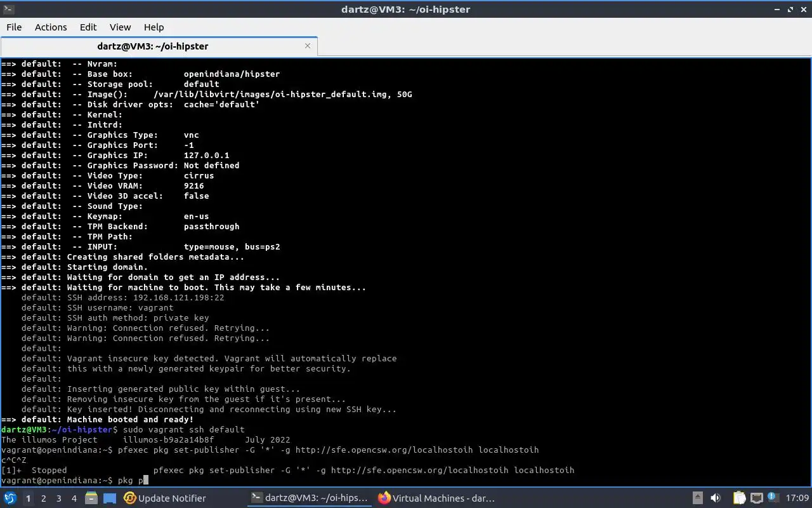Open the Edit menu
The image size is (812, 508).
[x=88, y=27]
